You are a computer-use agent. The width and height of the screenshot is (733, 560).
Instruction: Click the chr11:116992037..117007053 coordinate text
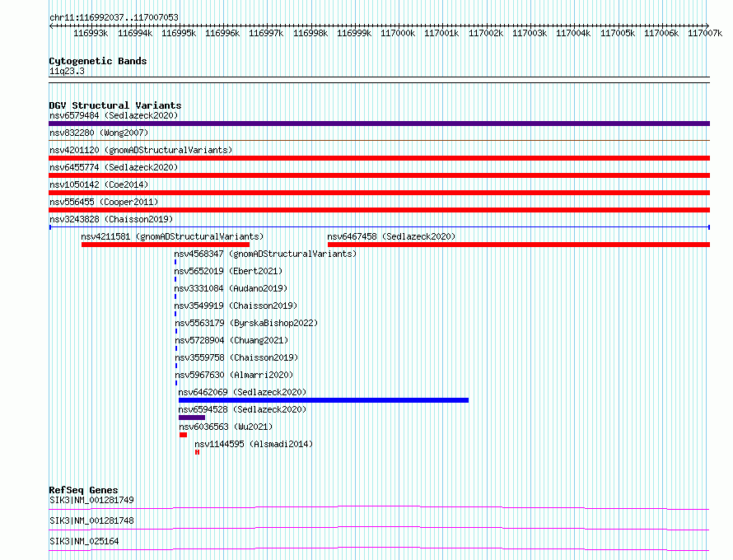tap(114, 17)
